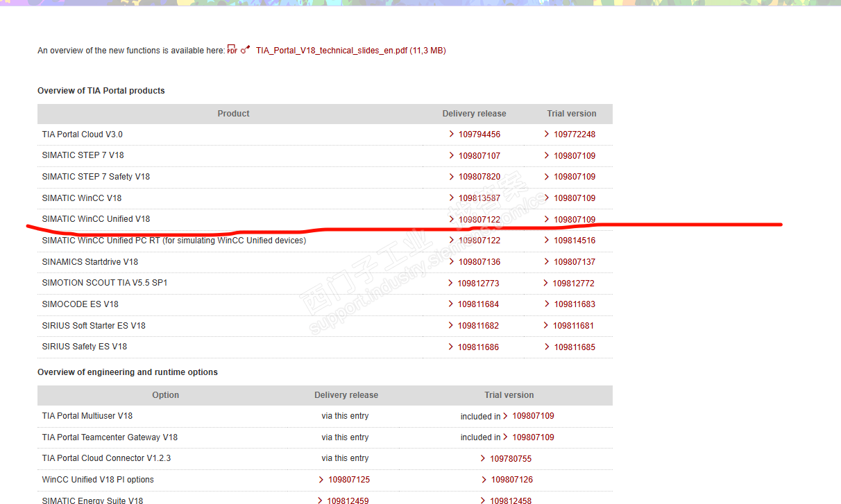
Task: Open trial version 109811685 for SIRIUS Safety ES
Action: (575, 347)
